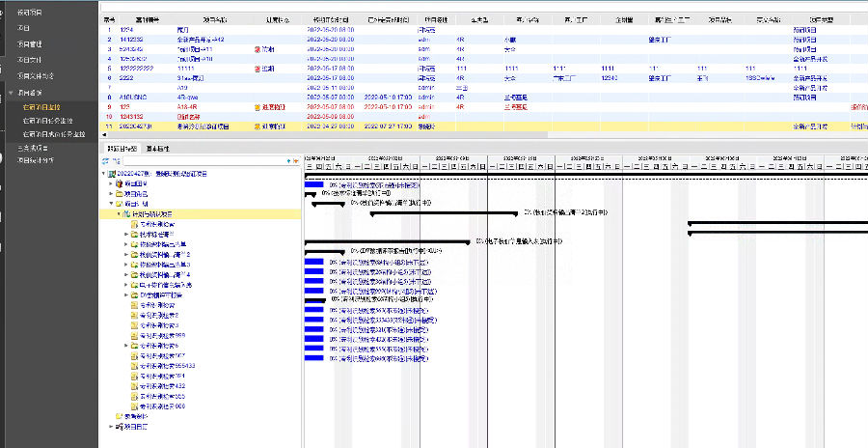
Task: Click the status icon in highlighted row 11
Action: point(257,126)
